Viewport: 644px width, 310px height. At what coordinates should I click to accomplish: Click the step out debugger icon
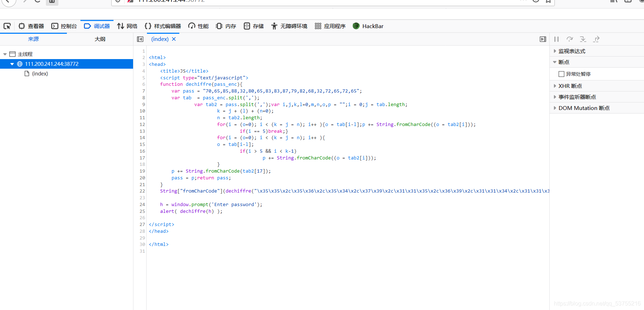(596, 39)
